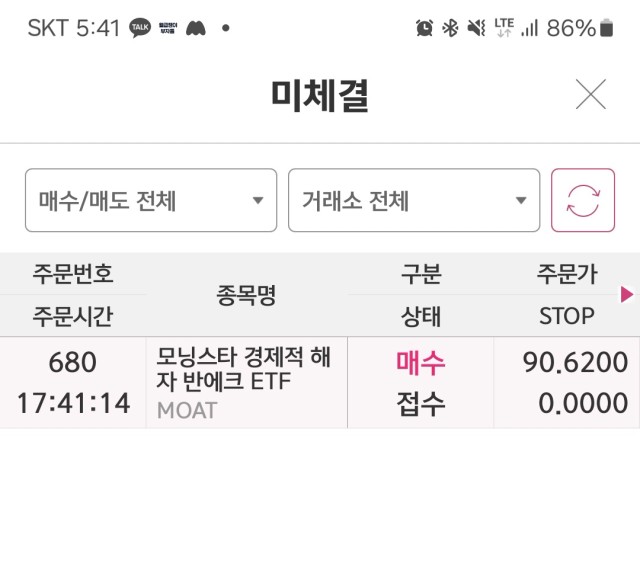Image resolution: width=640 pixels, height=567 pixels.
Task: Select order number 680
Action: pyautogui.click(x=73, y=362)
